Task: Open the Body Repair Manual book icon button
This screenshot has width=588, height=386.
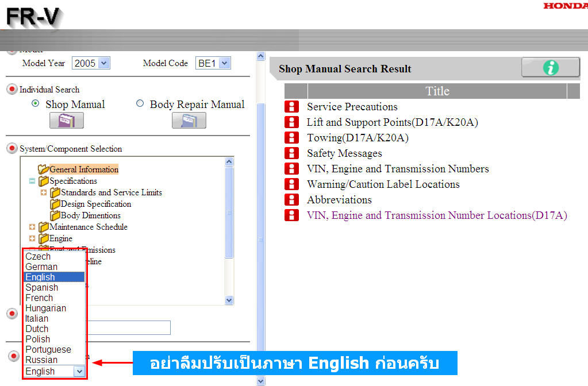Action: [x=189, y=121]
